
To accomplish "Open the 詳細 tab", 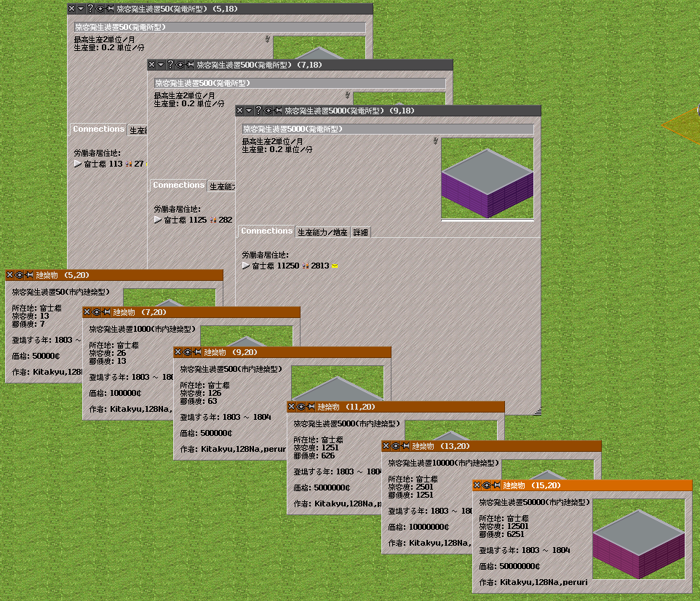I will 361,232.
